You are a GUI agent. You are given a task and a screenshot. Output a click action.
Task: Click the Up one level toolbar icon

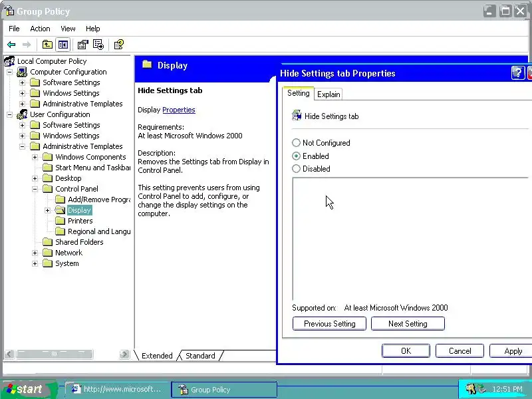[47, 45]
